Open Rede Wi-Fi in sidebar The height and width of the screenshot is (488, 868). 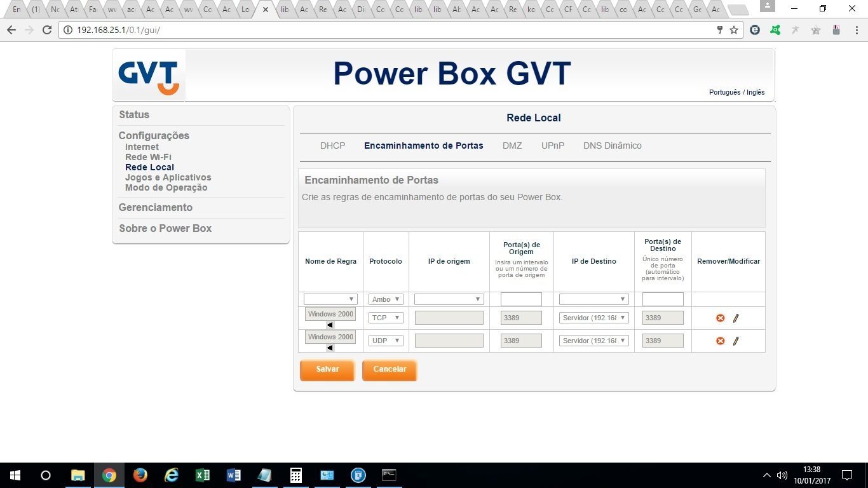tap(148, 157)
